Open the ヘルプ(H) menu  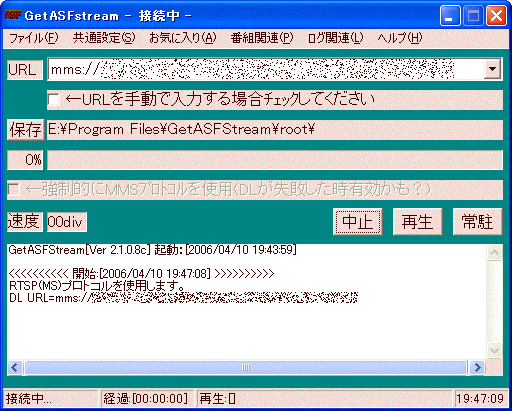click(400, 38)
